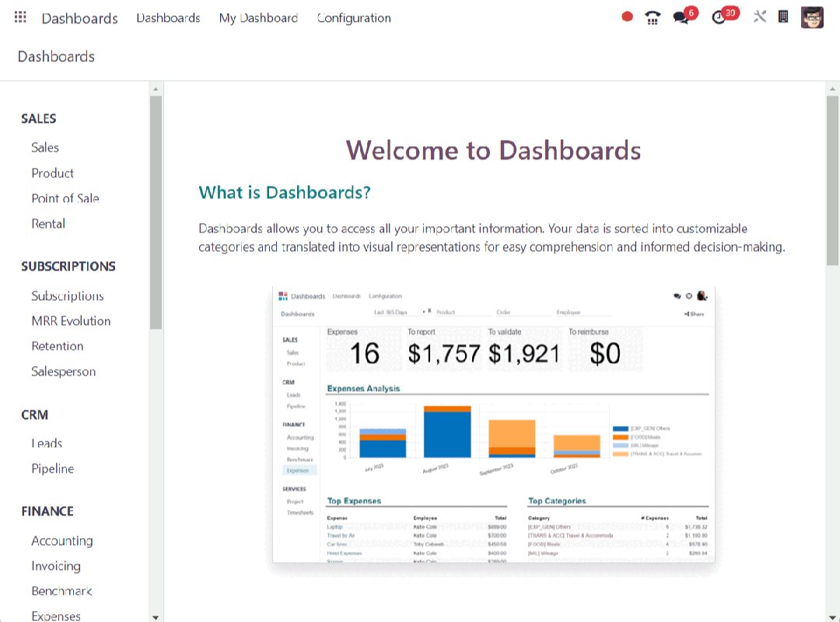Click the main page scrollbar down arrow

[832, 617]
